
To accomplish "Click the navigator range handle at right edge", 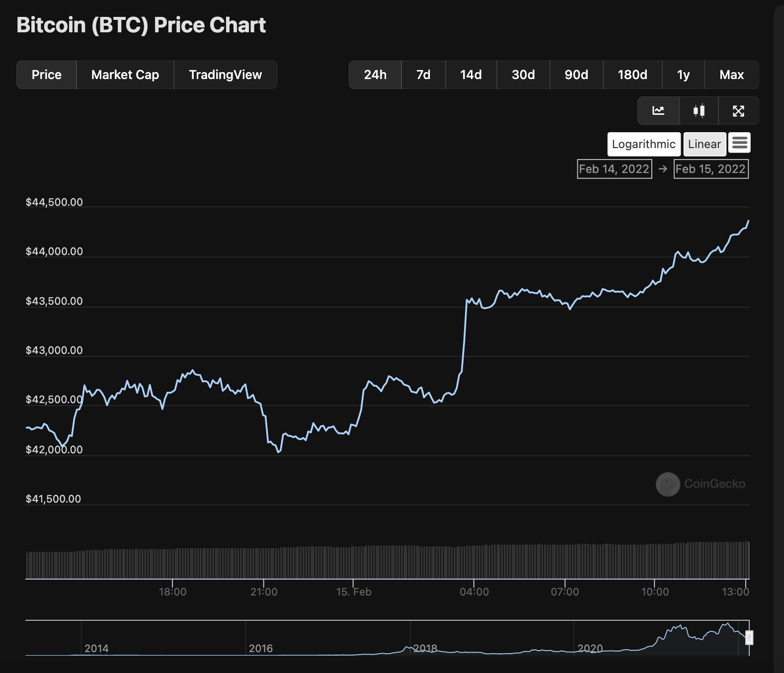I will [749, 638].
